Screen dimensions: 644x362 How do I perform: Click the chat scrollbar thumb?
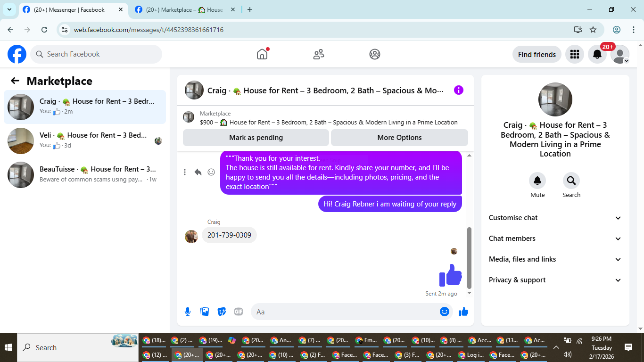pos(469,258)
